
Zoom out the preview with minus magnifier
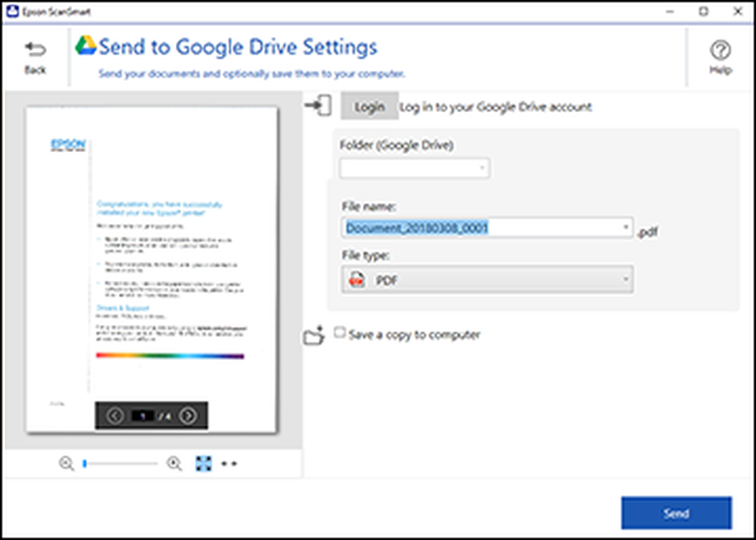point(66,464)
